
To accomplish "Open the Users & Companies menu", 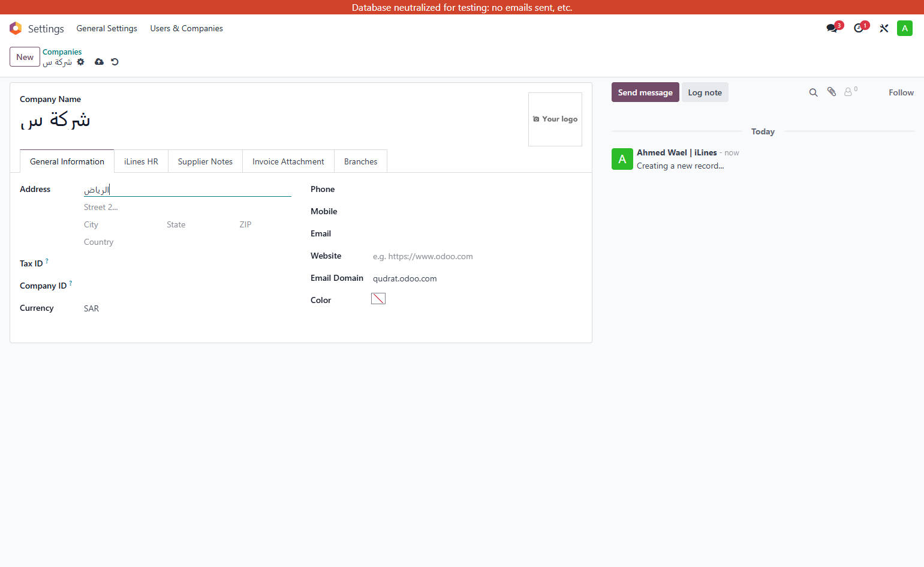I will click(x=186, y=28).
